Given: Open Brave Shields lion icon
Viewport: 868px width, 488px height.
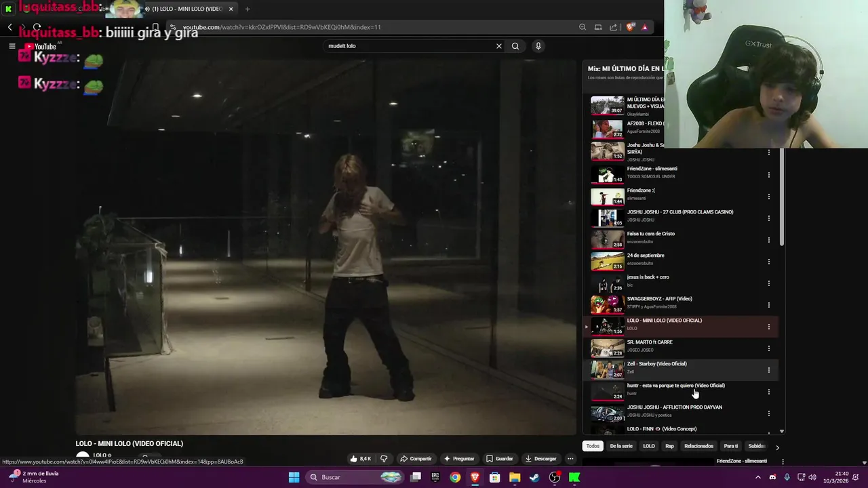Looking at the screenshot, I should click(630, 27).
